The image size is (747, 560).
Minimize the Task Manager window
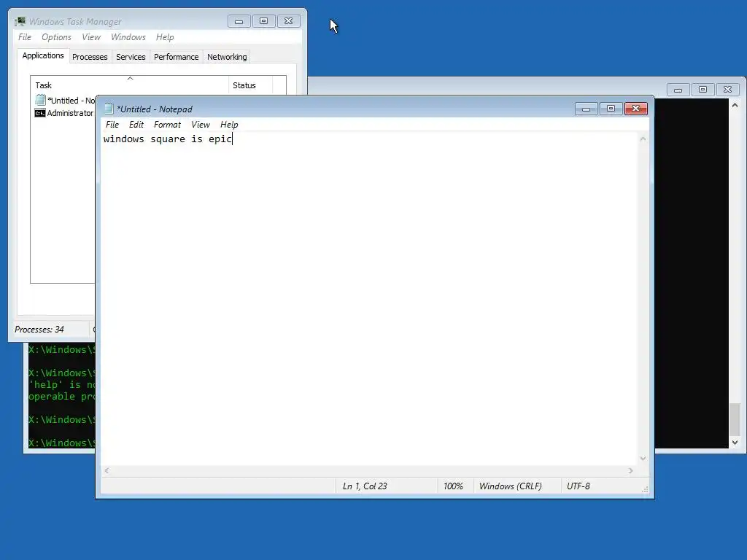pyautogui.click(x=239, y=21)
